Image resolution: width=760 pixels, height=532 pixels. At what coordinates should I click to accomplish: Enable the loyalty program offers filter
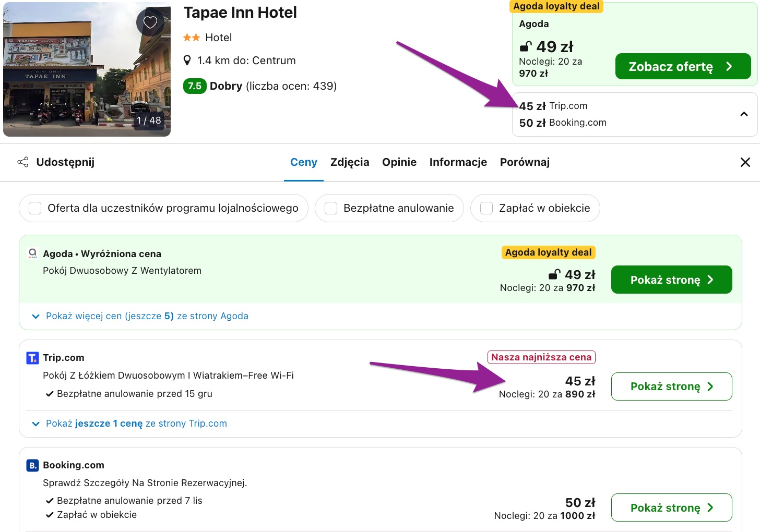pos(35,208)
